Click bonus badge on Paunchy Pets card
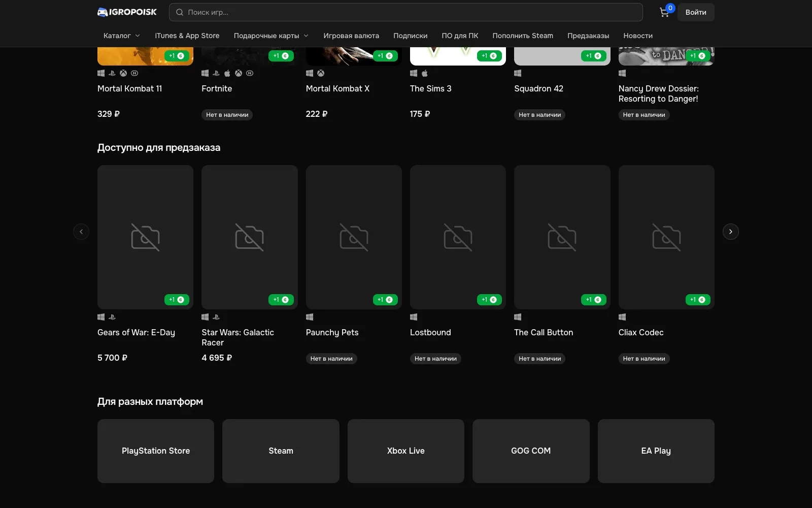Image resolution: width=812 pixels, height=508 pixels. (385, 300)
